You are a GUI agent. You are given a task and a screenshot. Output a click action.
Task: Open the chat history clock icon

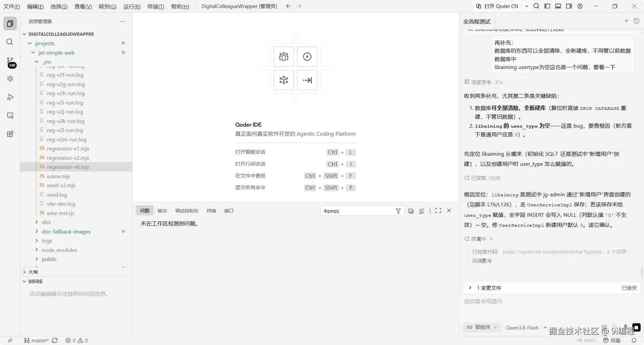click(637, 21)
